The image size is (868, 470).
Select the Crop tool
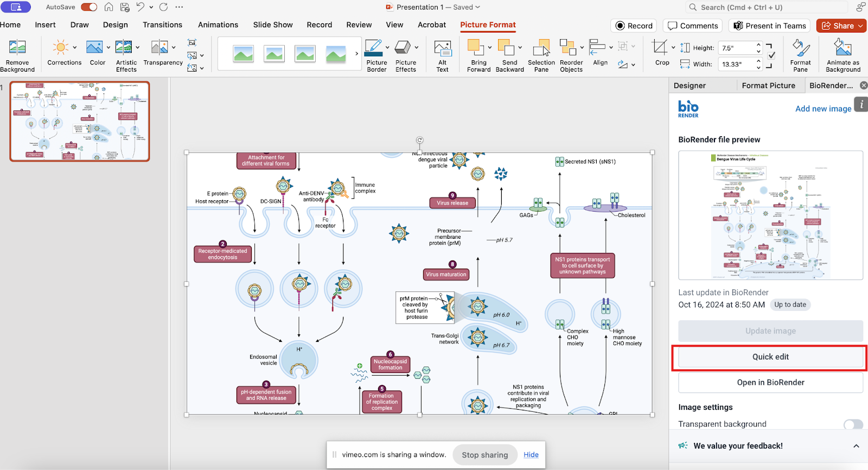[x=661, y=48]
